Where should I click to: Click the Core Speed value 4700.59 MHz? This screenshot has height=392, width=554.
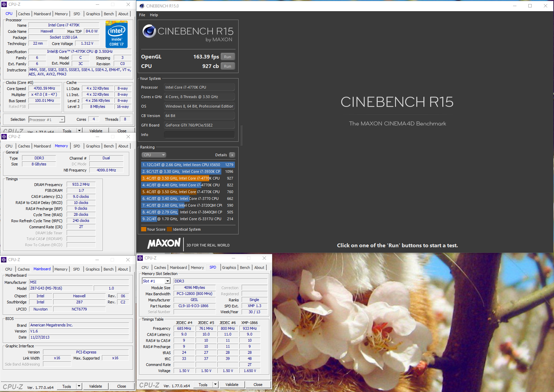tap(44, 88)
